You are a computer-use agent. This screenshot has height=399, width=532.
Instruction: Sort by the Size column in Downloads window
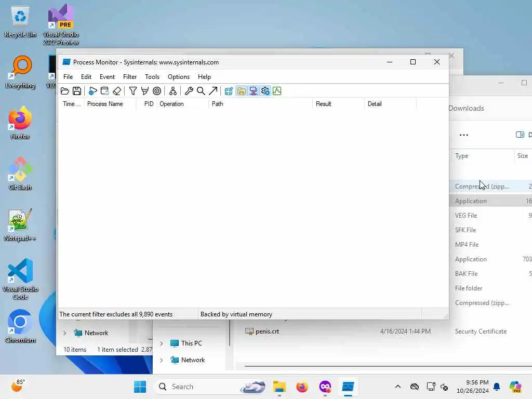(x=523, y=156)
